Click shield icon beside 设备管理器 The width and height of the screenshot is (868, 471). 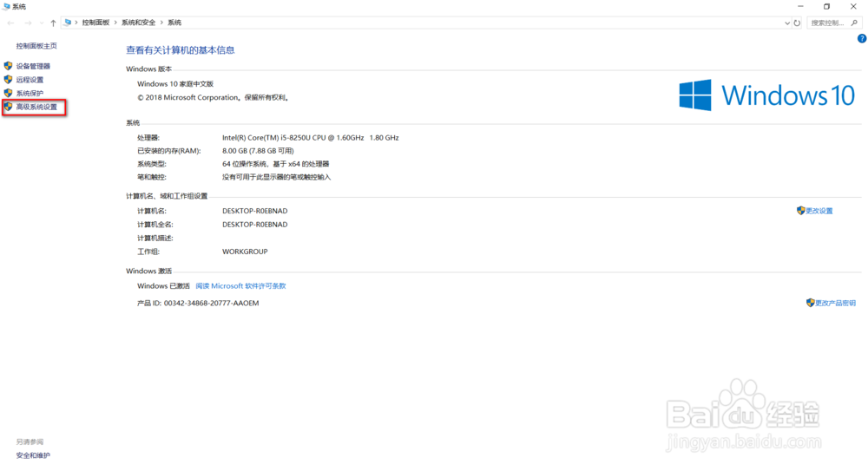tap(8, 66)
